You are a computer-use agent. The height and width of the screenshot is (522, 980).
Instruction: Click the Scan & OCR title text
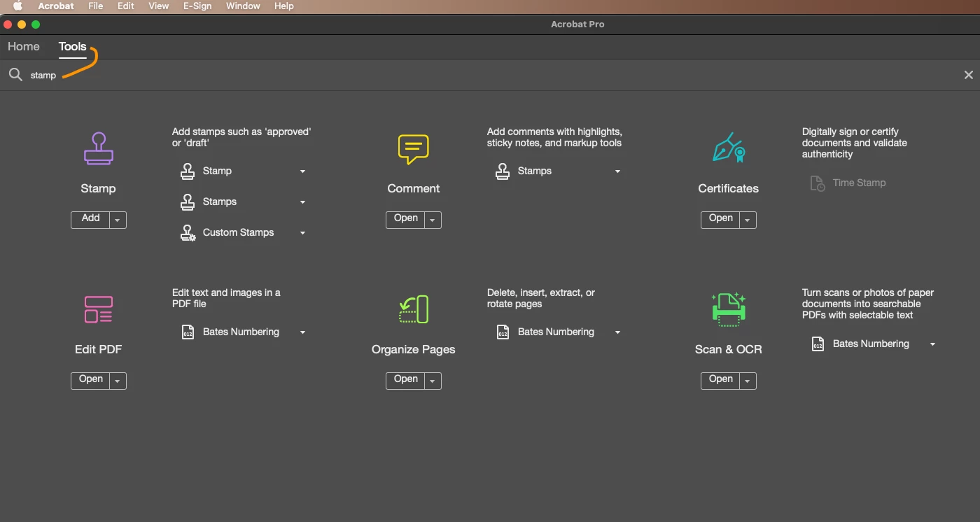[729, 349]
